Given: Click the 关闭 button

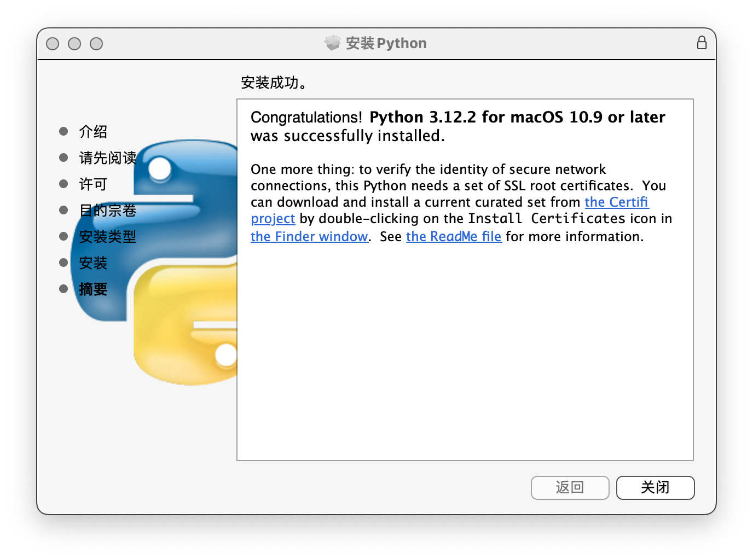Looking at the screenshot, I should [x=655, y=487].
